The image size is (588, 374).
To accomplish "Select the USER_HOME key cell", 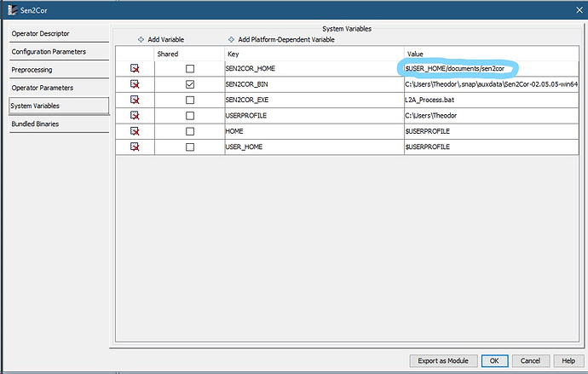I will [314, 147].
